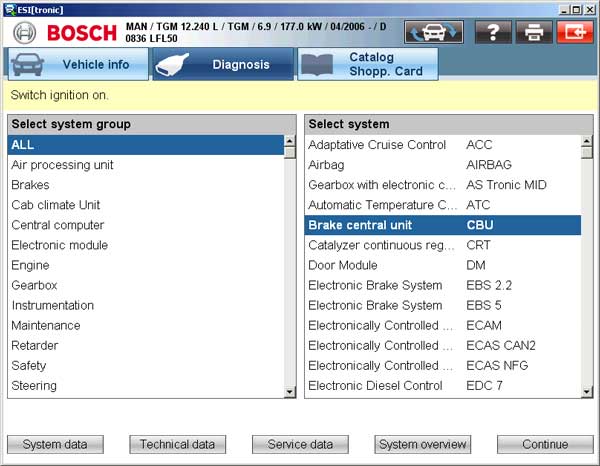Viewport: 600px width, 466px height.
Task: Click the red exit icon button
Action: [574, 32]
